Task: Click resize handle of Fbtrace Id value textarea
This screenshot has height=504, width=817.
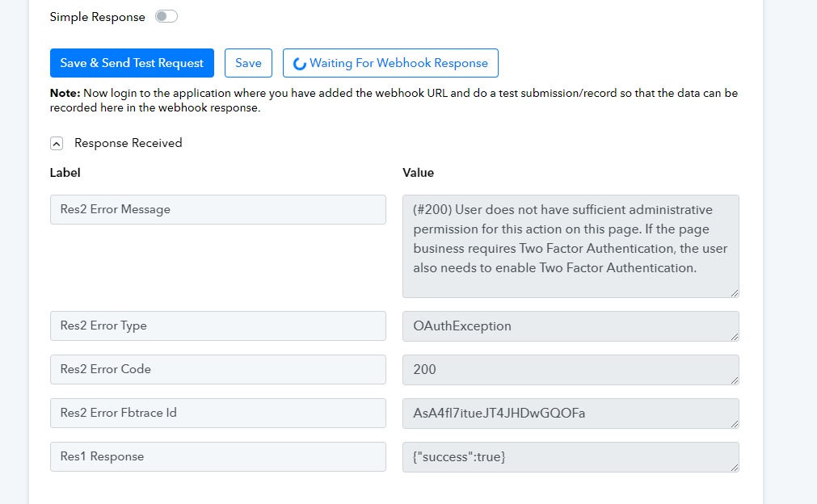Action: [x=735, y=424]
